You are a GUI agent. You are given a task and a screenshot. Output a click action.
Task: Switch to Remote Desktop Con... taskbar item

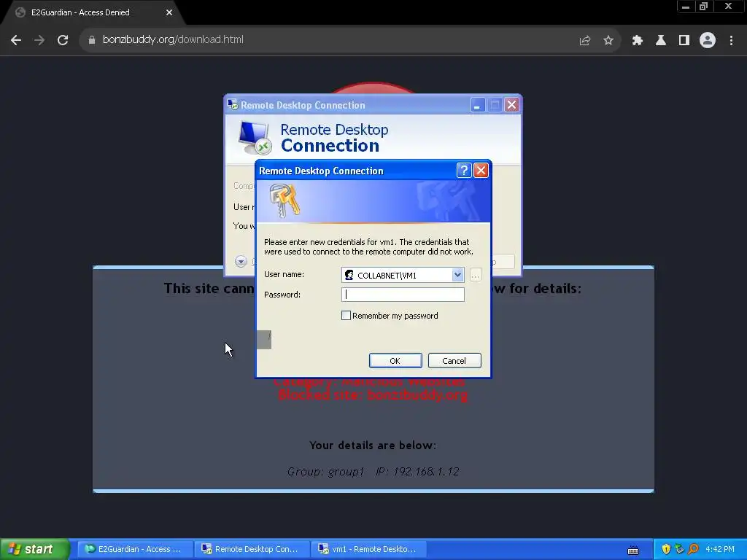(252, 549)
